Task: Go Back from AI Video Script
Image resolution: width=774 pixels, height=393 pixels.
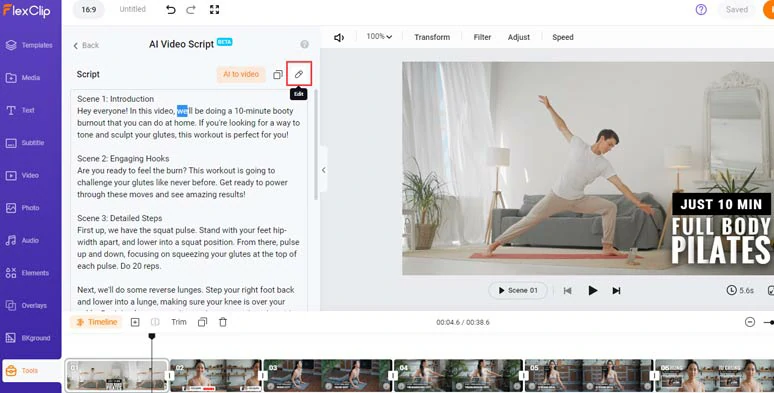Action: click(x=86, y=45)
